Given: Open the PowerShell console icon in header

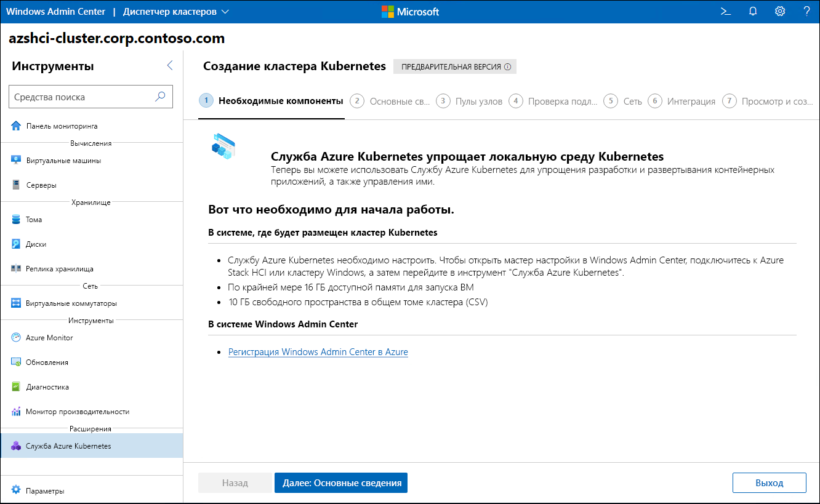Looking at the screenshot, I should click(725, 11).
